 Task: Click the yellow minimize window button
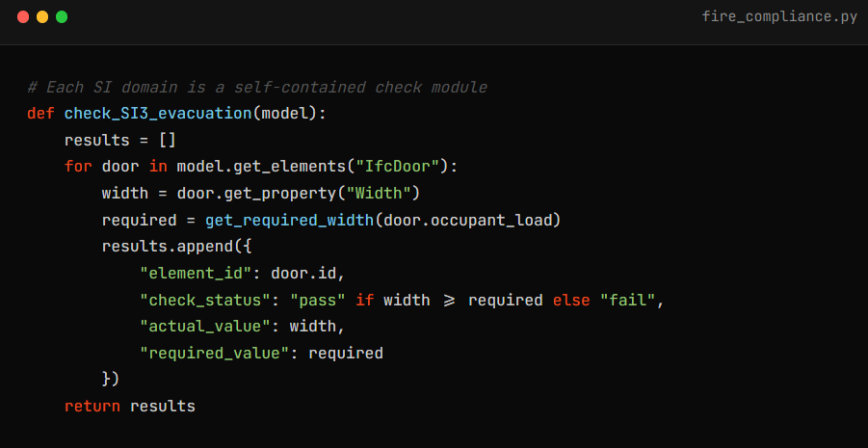point(42,17)
